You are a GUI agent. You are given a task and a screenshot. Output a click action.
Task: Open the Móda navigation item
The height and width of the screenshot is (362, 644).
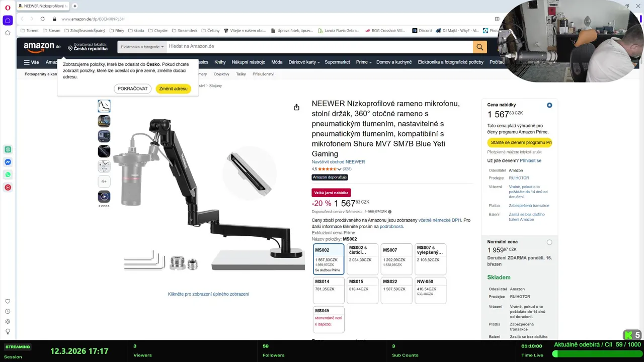point(277,62)
